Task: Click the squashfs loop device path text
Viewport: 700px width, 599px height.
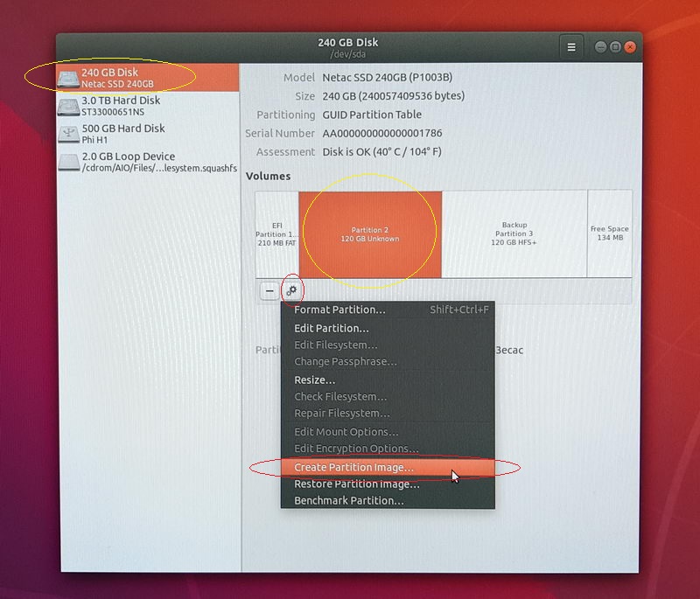Action: tap(159, 168)
